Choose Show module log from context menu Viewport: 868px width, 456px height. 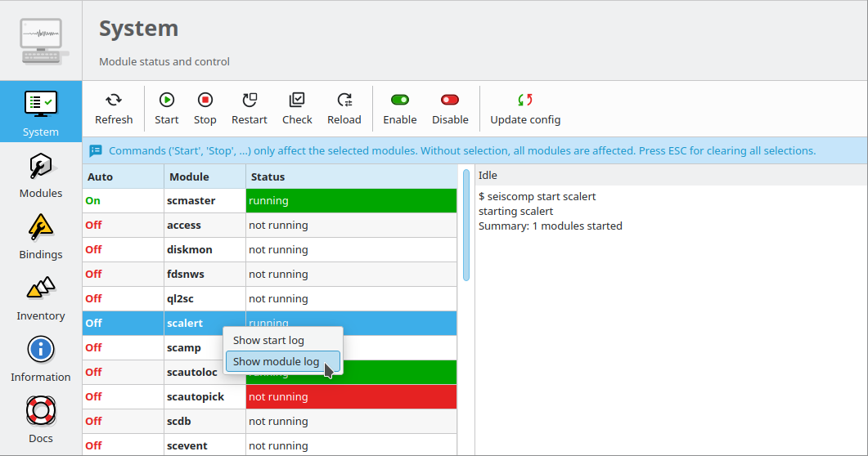(x=276, y=361)
